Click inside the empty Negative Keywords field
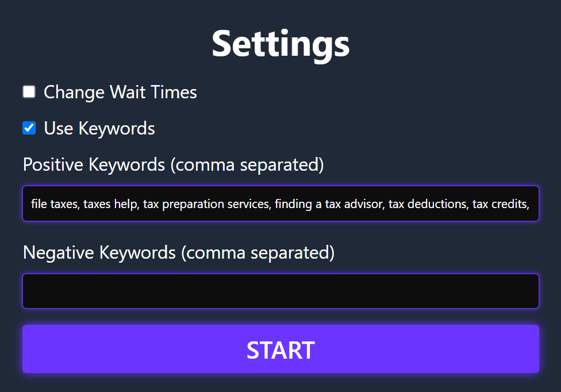This screenshot has height=392, width=561. [x=280, y=291]
